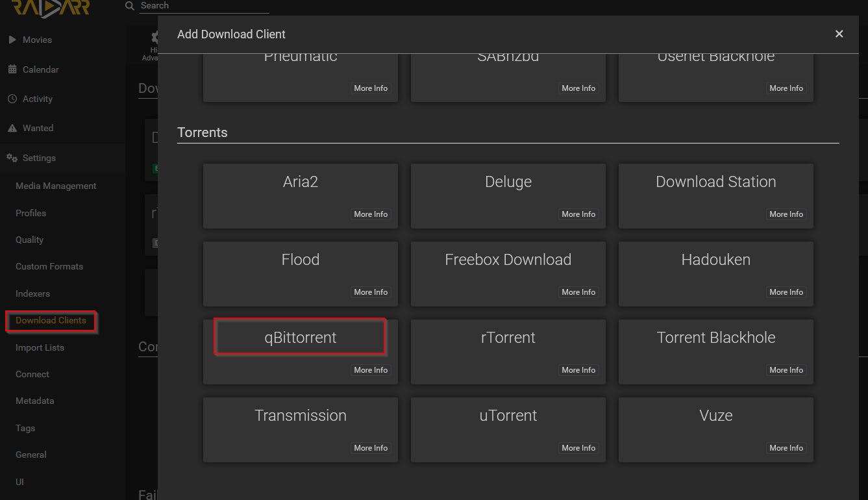Open More Info for rTorrent
The image size is (868, 500).
[x=578, y=370]
